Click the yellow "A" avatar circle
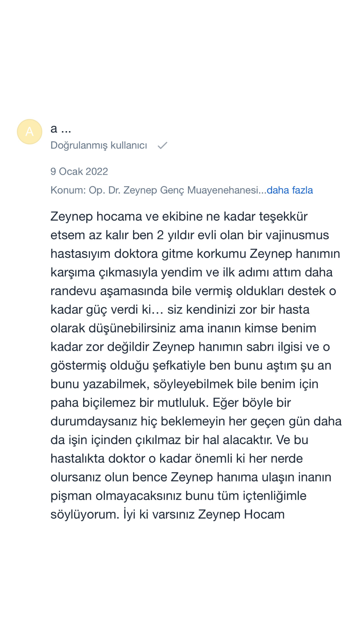 click(x=29, y=131)
